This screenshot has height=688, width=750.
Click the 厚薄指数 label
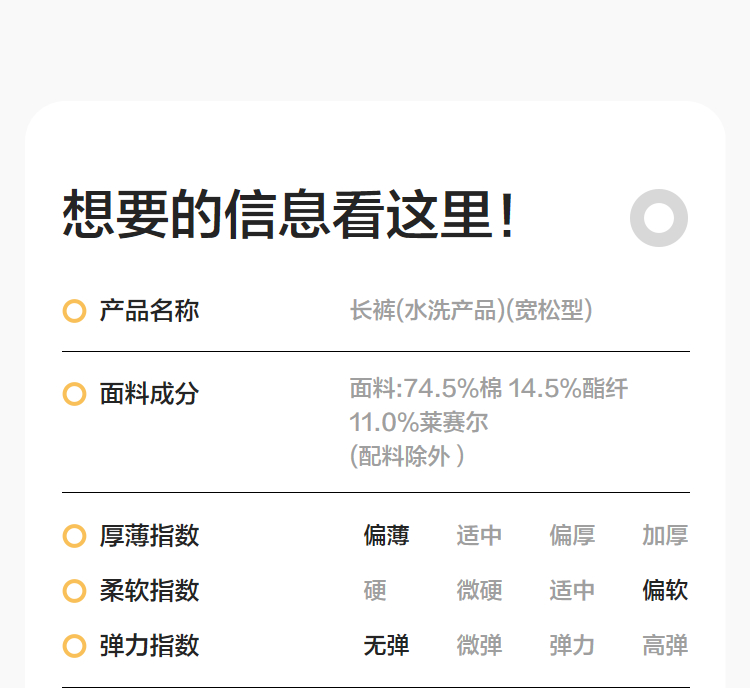149,536
